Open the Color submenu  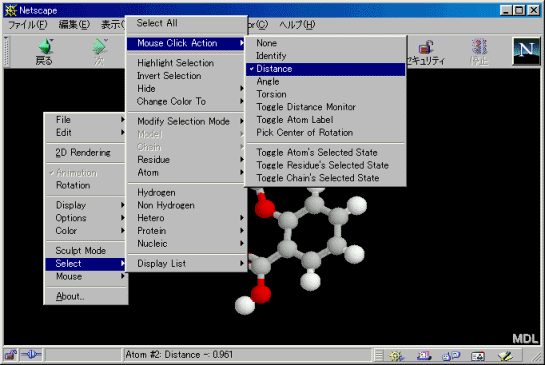click(x=86, y=231)
